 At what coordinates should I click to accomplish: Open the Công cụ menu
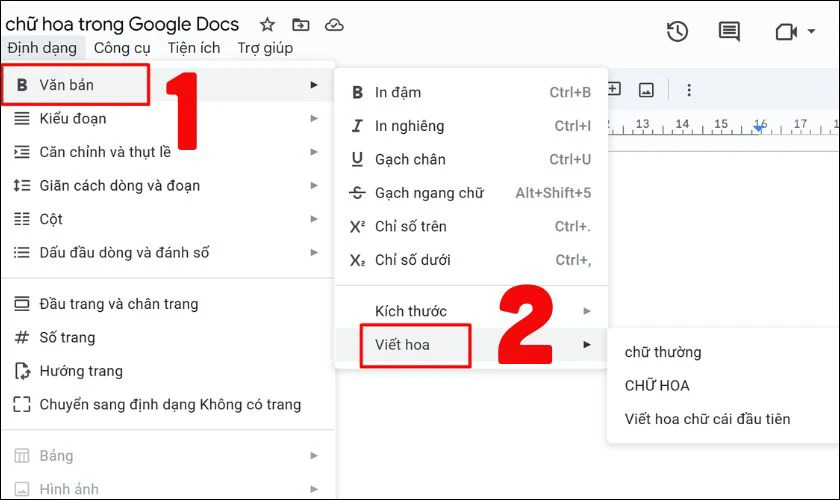[x=122, y=48]
